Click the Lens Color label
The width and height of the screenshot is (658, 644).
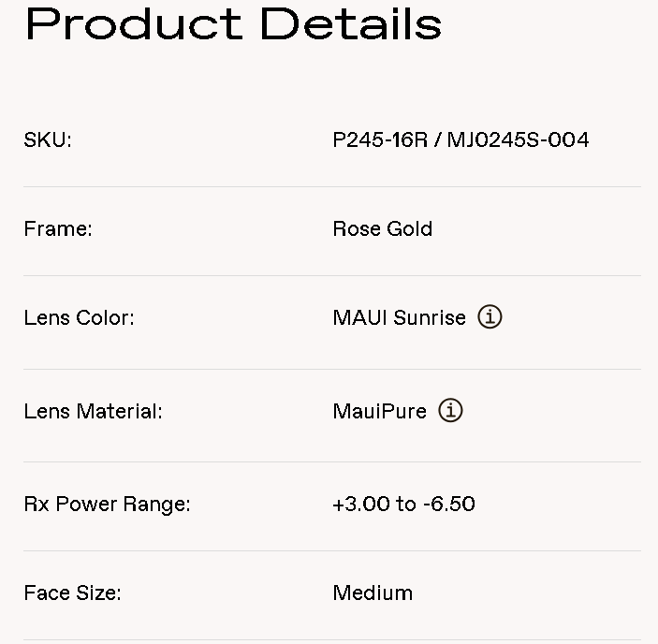(79, 318)
